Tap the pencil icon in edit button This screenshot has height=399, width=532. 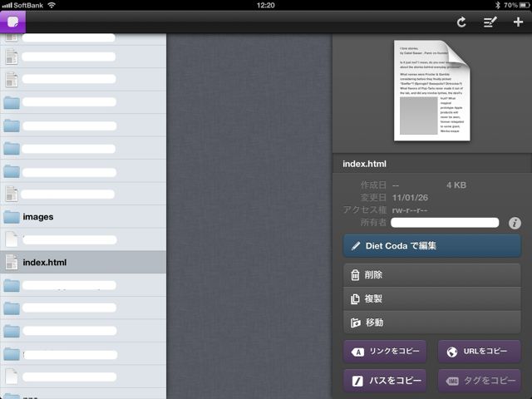[356, 246]
